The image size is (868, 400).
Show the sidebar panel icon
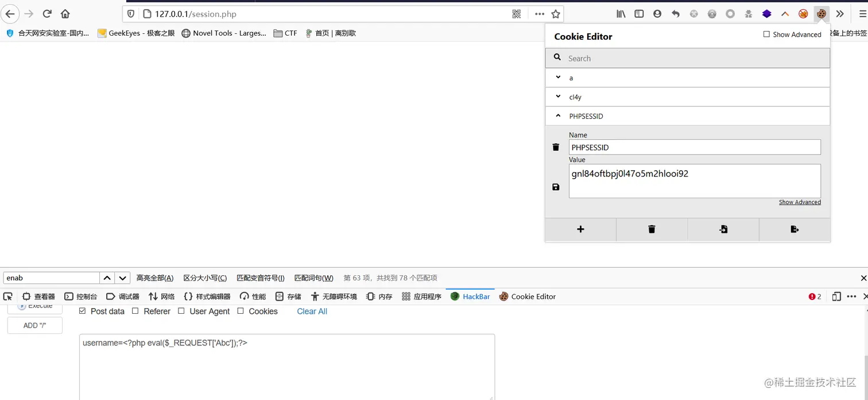(x=639, y=14)
